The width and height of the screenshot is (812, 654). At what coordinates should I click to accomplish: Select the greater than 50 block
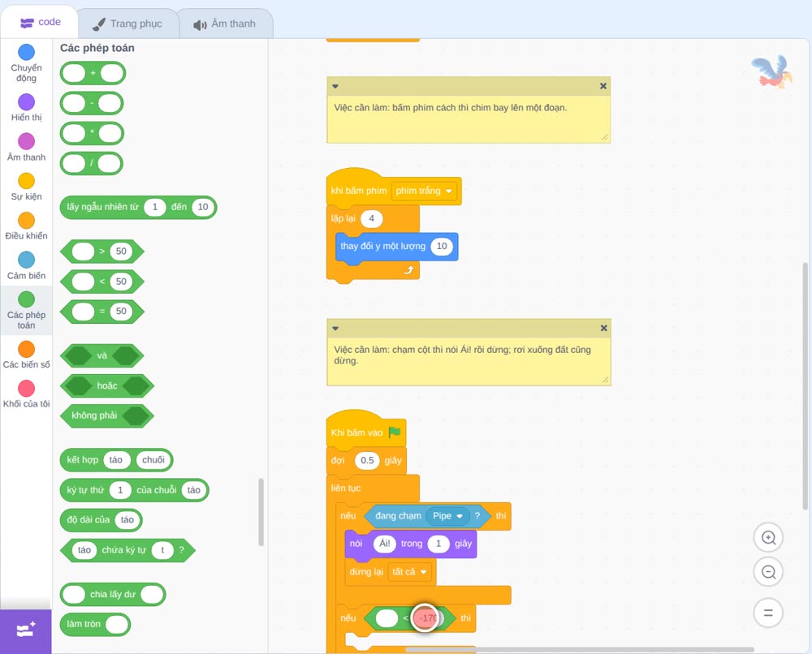pyautogui.click(x=102, y=252)
